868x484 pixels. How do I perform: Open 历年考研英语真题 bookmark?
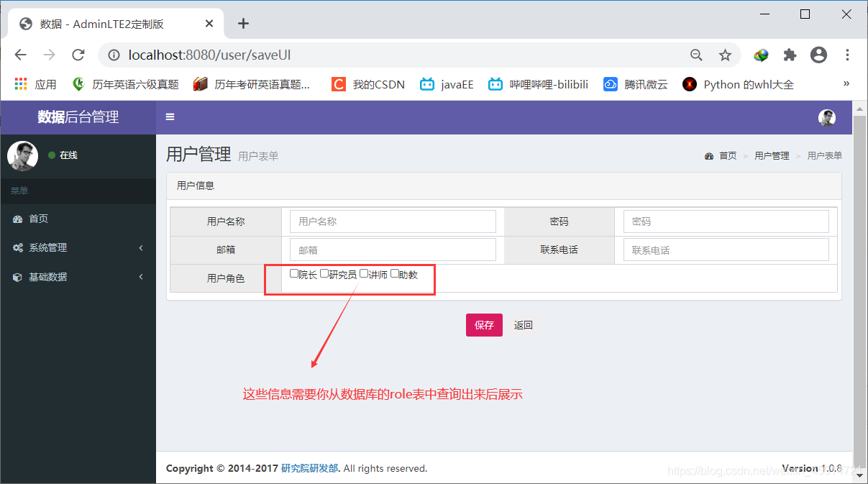(x=252, y=84)
